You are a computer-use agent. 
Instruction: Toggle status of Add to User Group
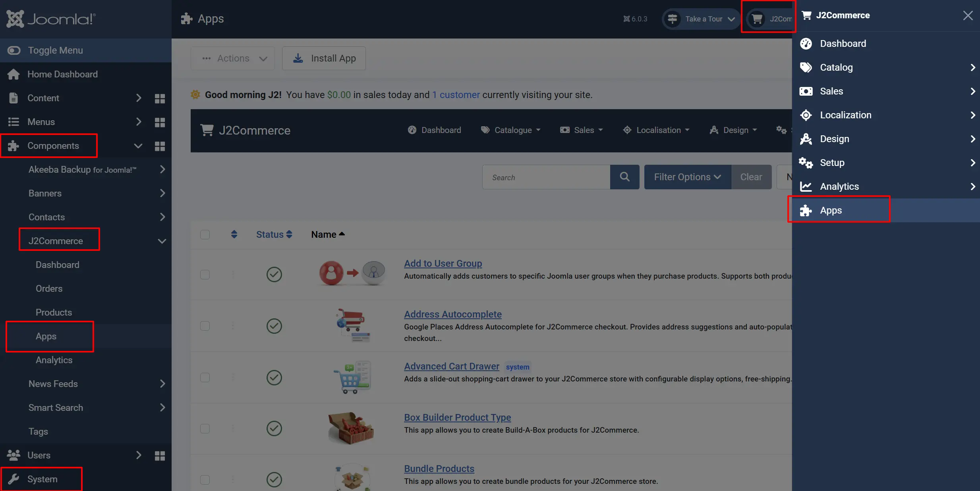pyautogui.click(x=274, y=274)
